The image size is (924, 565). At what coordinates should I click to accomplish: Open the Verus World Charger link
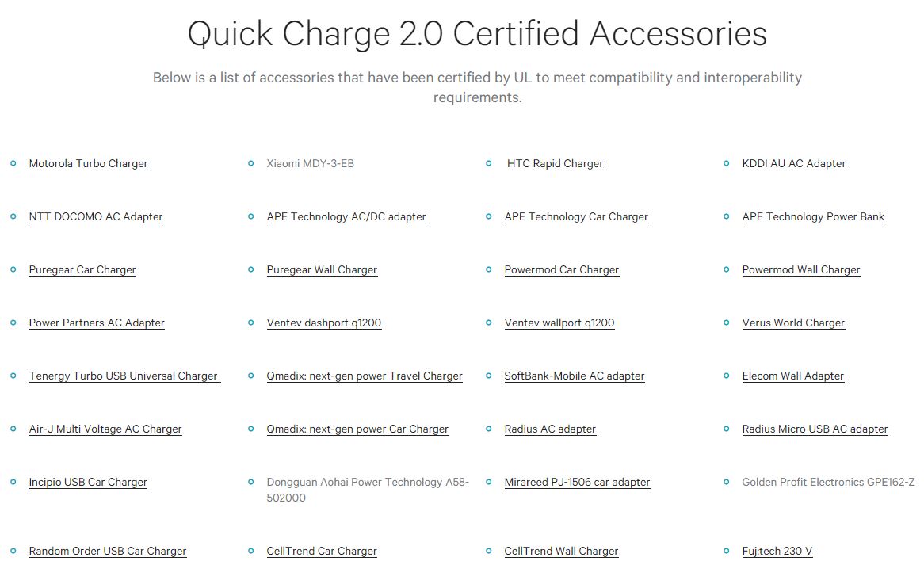(x=793, y=323)
